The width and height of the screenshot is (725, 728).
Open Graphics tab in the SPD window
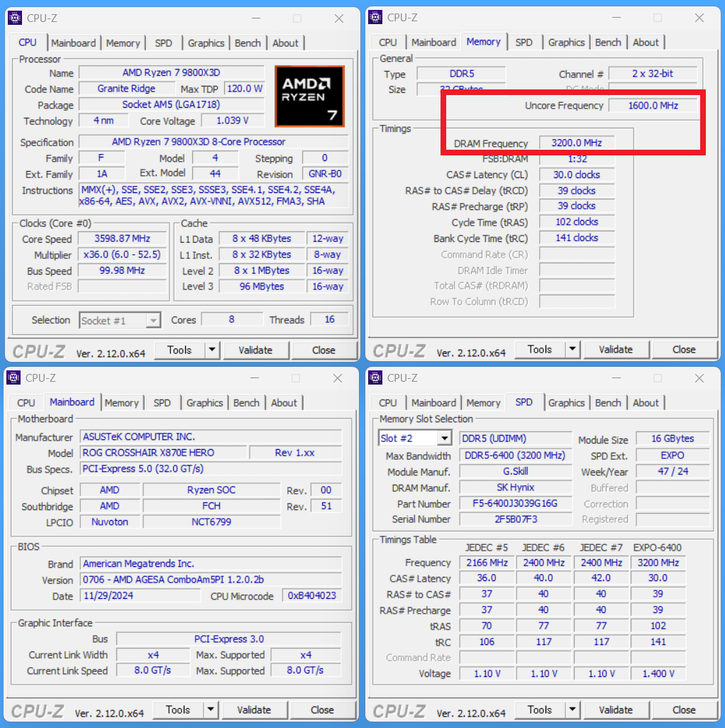tap(566, 403)
